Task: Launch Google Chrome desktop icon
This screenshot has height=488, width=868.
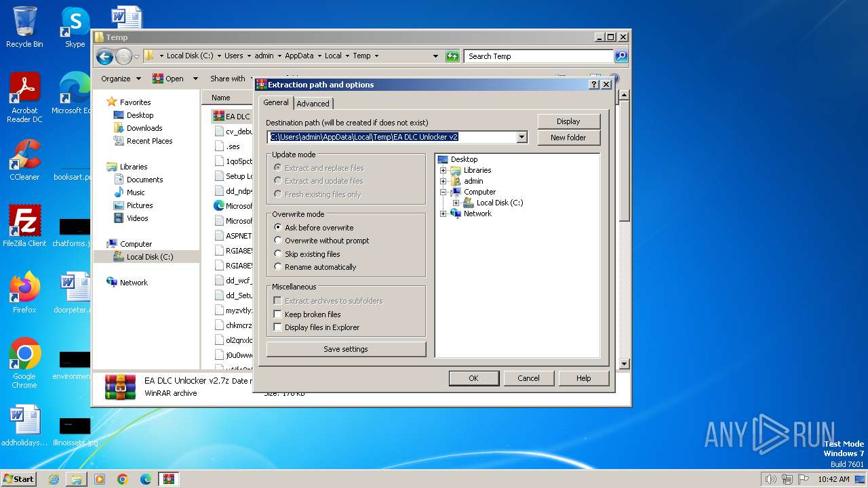Action: coord(24,363)
